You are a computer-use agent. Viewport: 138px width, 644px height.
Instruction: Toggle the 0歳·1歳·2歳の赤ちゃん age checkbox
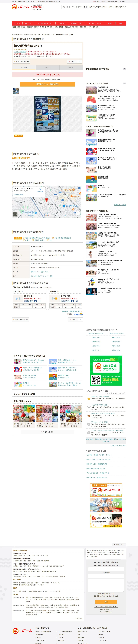24,238
